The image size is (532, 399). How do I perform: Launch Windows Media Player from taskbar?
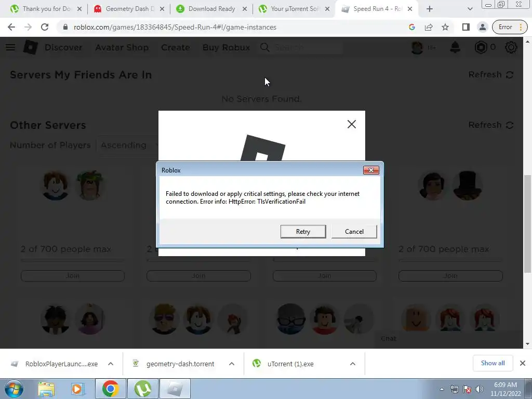pos(77,389)
